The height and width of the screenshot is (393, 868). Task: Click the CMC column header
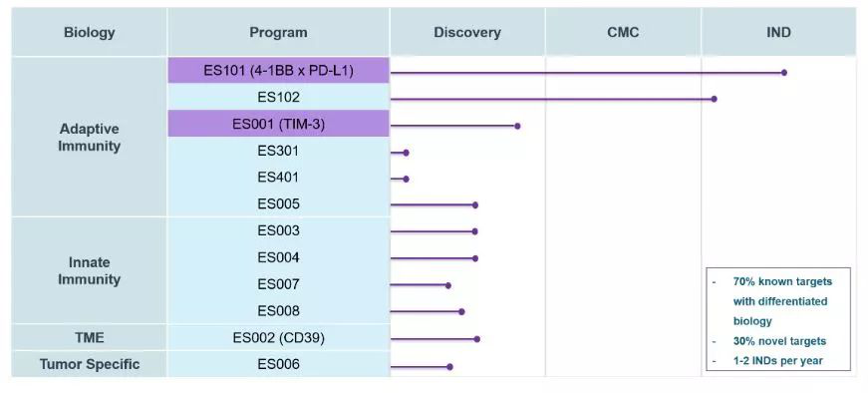click(623, 32)
